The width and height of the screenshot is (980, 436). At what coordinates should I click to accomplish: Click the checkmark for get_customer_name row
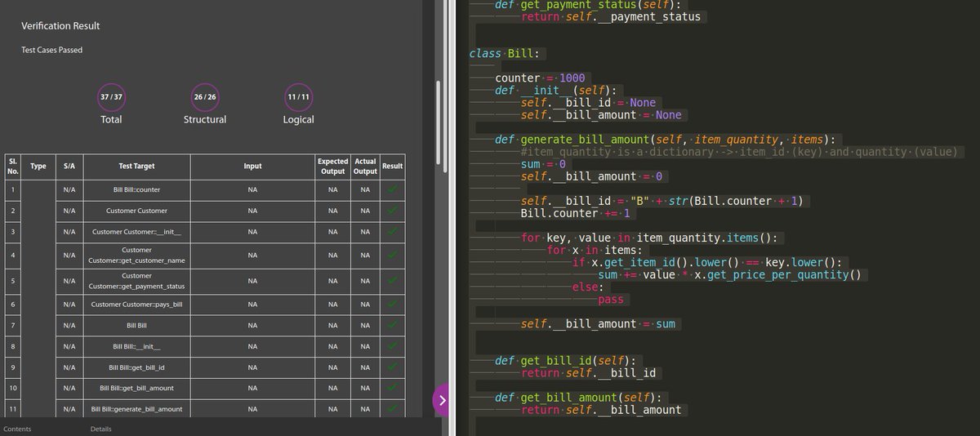pyautogui.click(x=393, y=255)
